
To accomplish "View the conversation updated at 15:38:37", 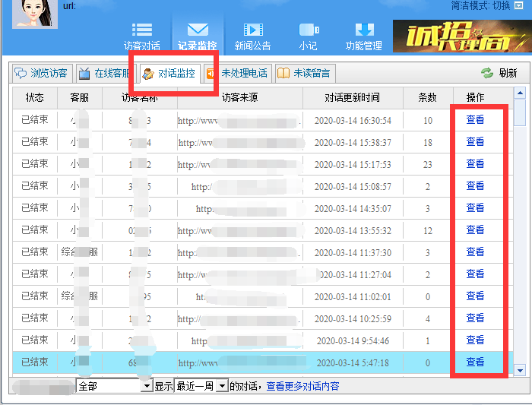I will point(475,142).
